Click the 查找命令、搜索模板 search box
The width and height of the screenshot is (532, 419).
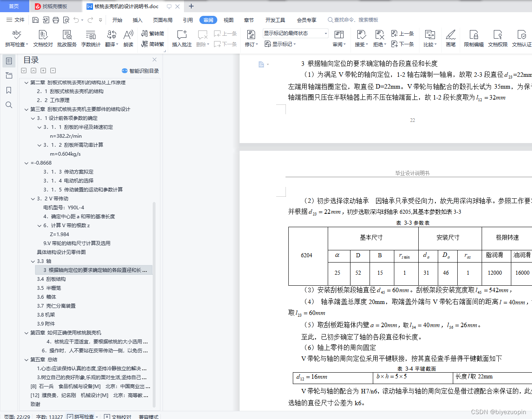click(x=354, y=20)
